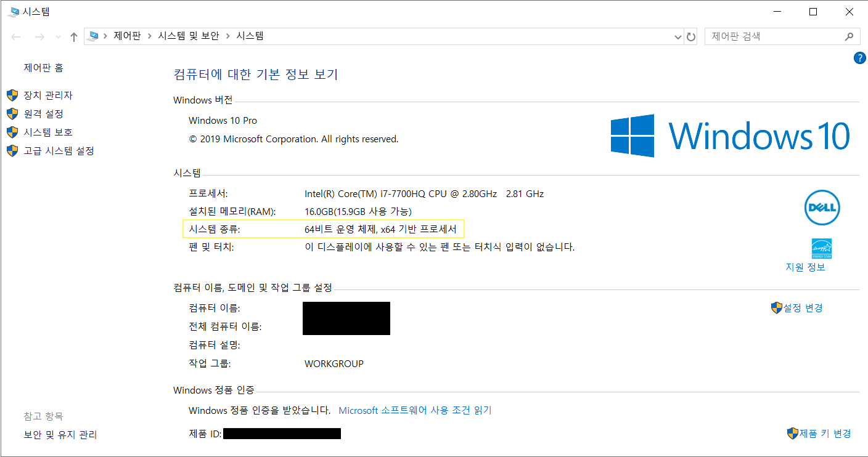Select 시스템 breadcrumb in address bar
Screen dimensions: 868x457
pos(250,36)
